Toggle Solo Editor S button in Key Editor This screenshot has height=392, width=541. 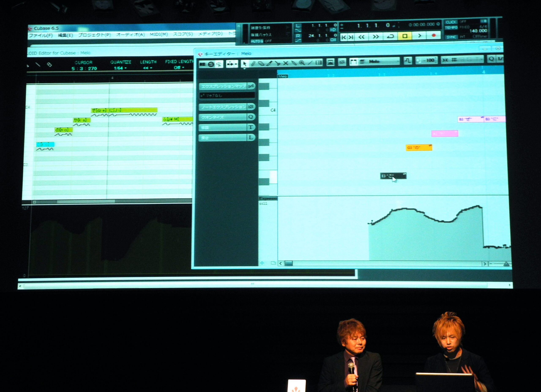pyautogui.click(x=211, y=64)
